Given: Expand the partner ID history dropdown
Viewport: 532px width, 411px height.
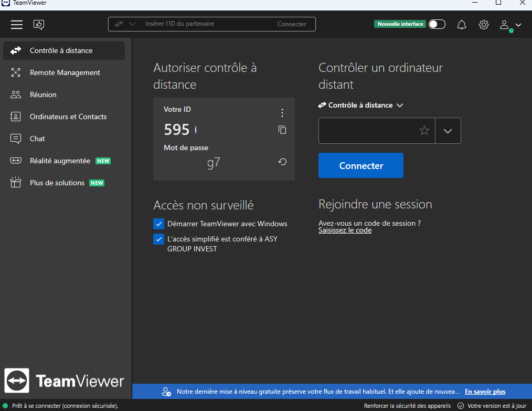Looking at the screenshot, I should [x=448, y=131].
